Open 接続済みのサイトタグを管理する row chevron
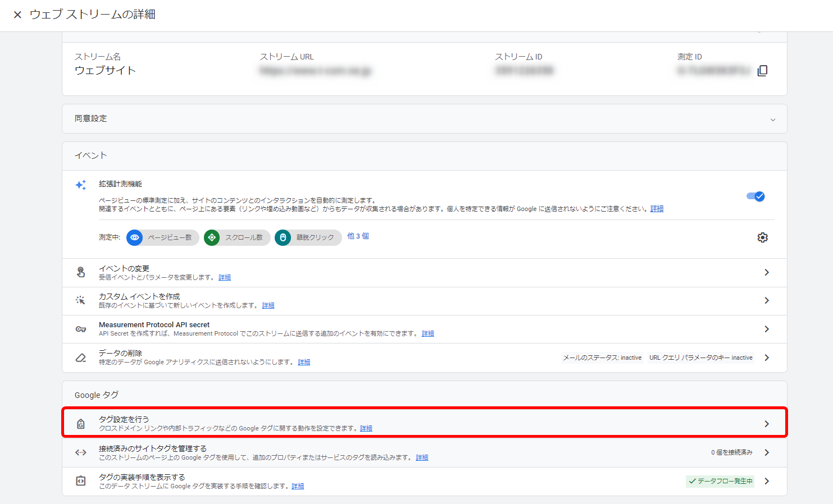Screen dimensions: 833x504 767,452
